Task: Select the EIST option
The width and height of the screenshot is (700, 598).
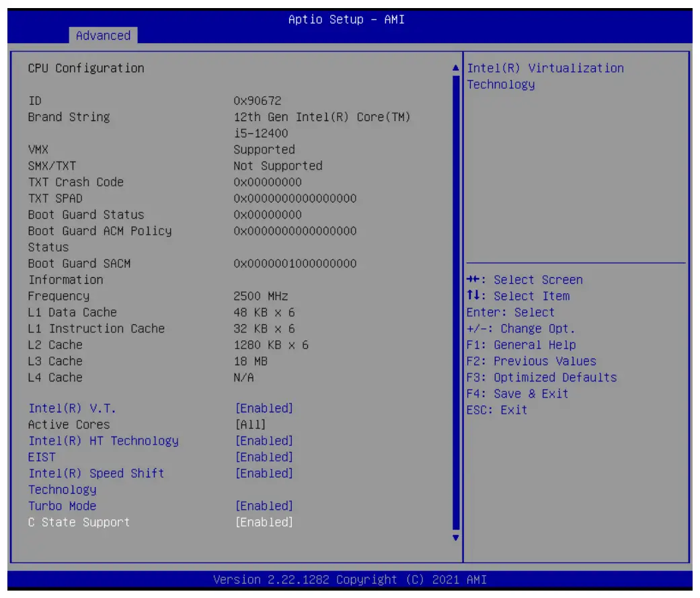Action: pyautogui.click(x=42, y=457)
